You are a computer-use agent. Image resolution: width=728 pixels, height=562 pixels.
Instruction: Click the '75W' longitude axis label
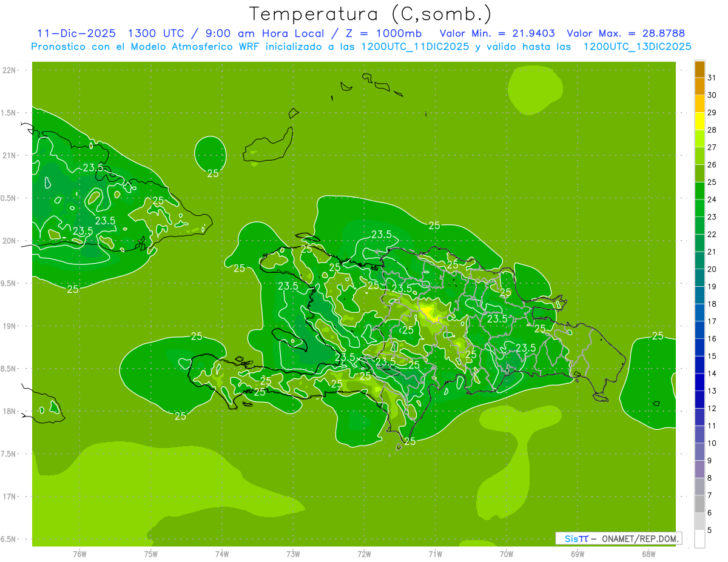pyautogui.click(x=151, y=554)
